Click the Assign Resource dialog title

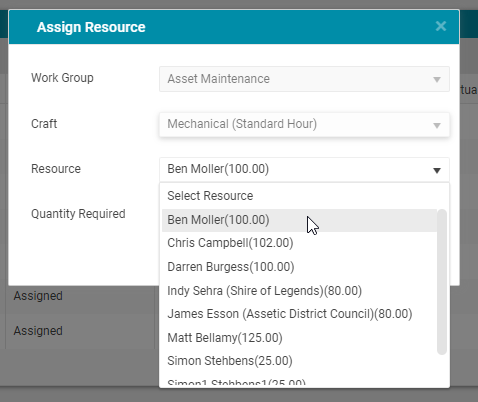point(91,27)
